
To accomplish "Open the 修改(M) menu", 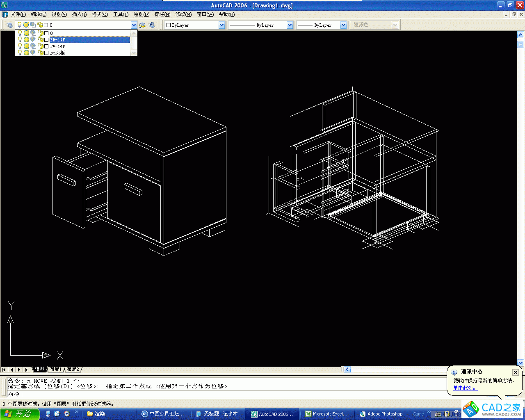I will click(x=183, y=14).
